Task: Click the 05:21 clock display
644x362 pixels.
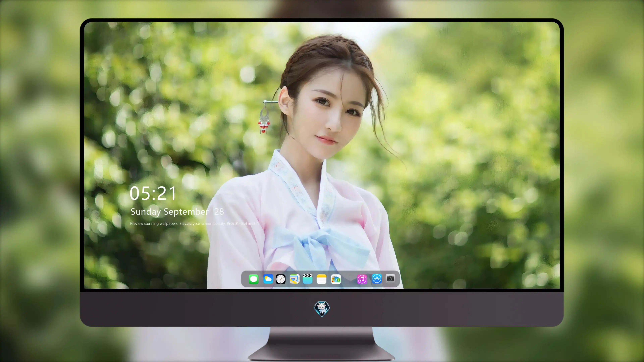Action: tap(153, 193)
